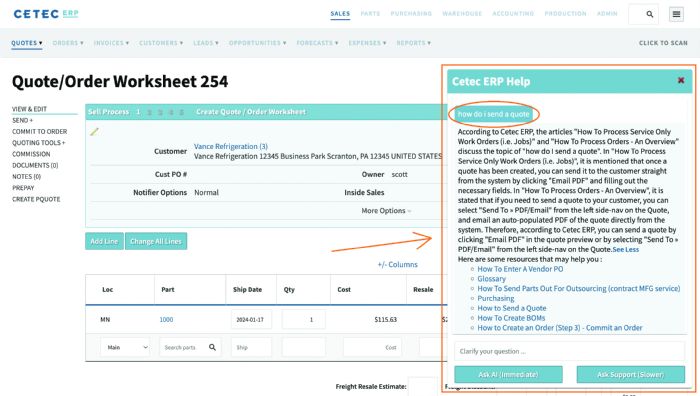Click the new-line Ship date field
700x396 pixels.
[x=251, y=347]
